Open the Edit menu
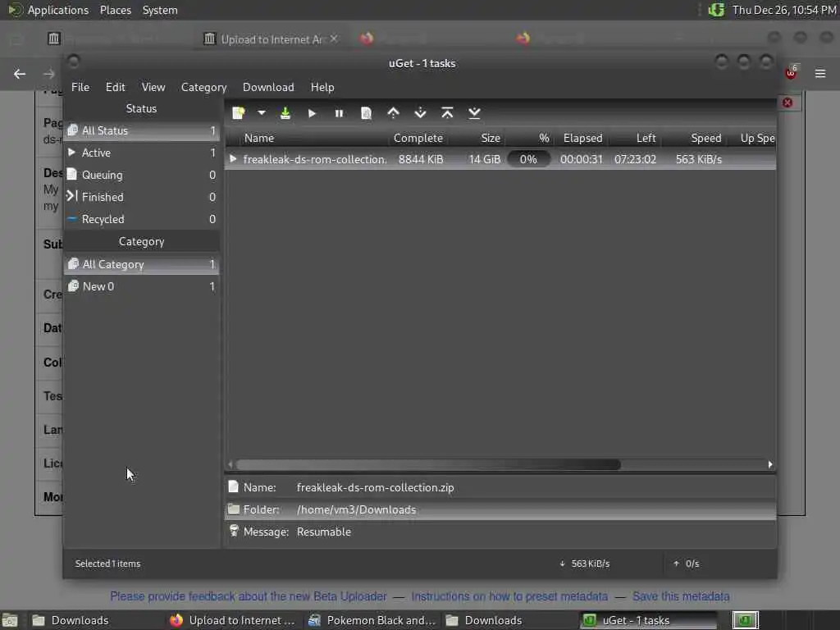This screenshot has height=630, width=840. (x=115, y=87)
